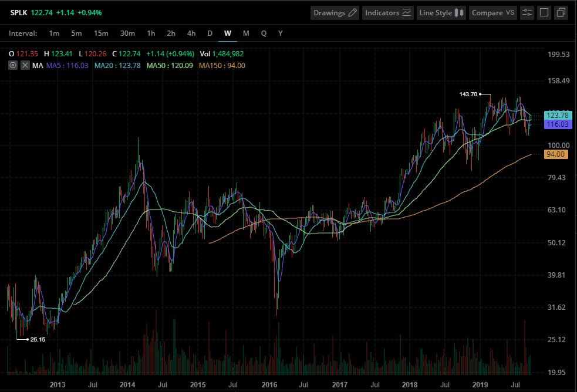Open the Indicators menu
The height and width of the screenshot is (392, 577).
point(388,13)
